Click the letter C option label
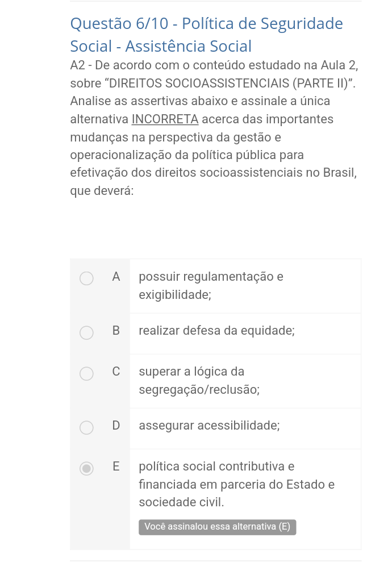 (116, 372)
